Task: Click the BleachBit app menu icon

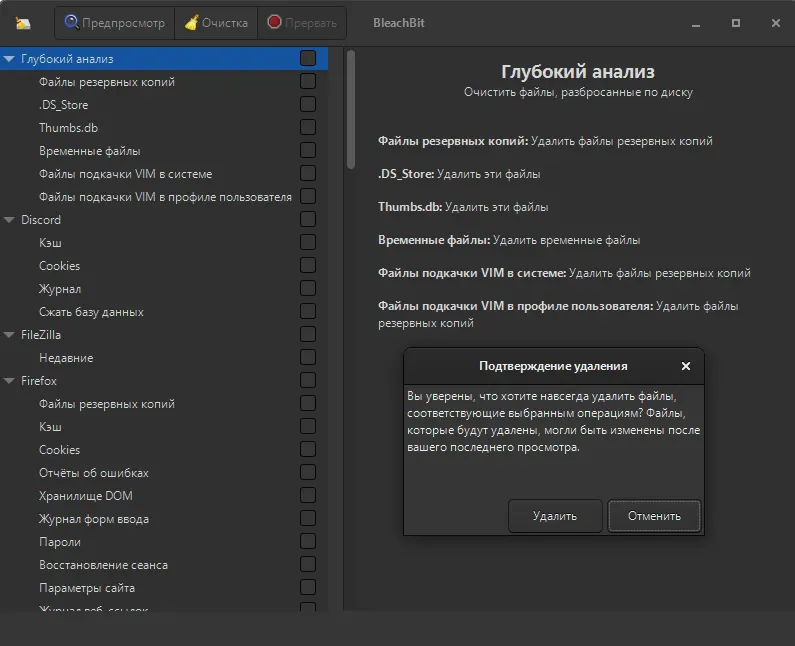Action: tap(23, 23)
